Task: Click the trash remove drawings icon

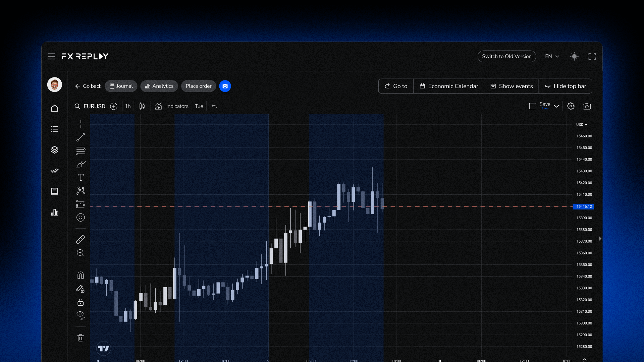Action: coord(80,338)
